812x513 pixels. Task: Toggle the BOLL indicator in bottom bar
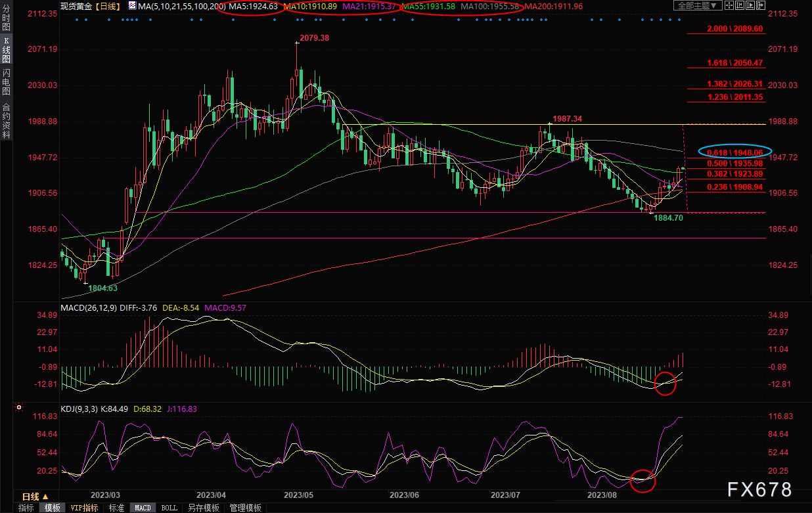click(169, 508)
